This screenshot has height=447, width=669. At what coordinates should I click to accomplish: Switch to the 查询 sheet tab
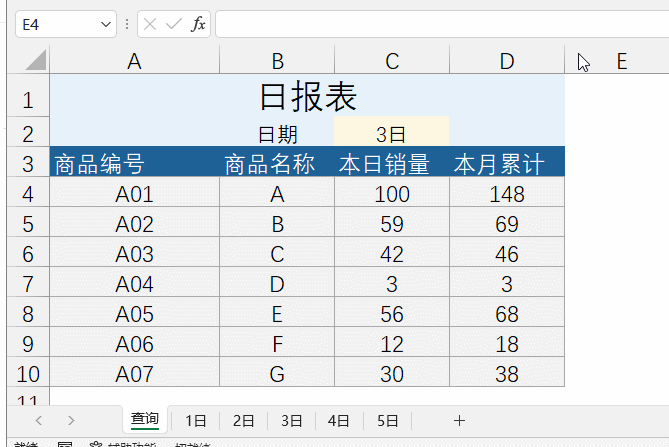[145, 419]
